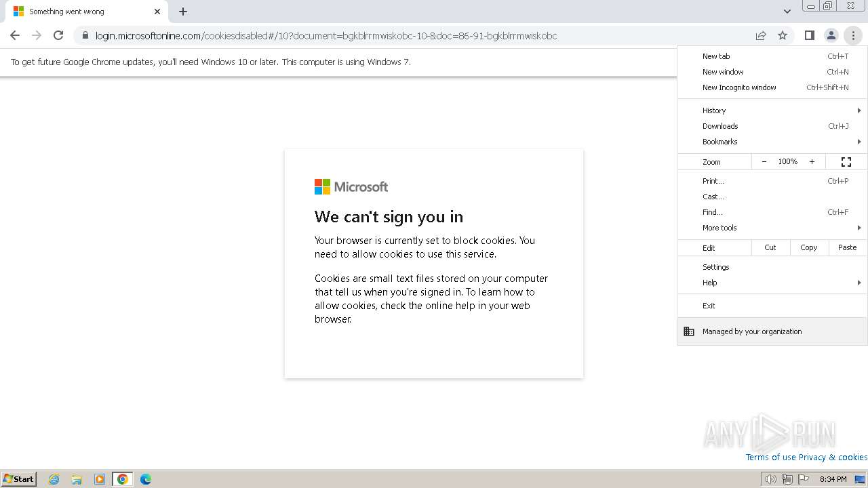This screenshot has height=488, width=868.
Task: Click the 100% zoom level value
Action: click(788, 162)
